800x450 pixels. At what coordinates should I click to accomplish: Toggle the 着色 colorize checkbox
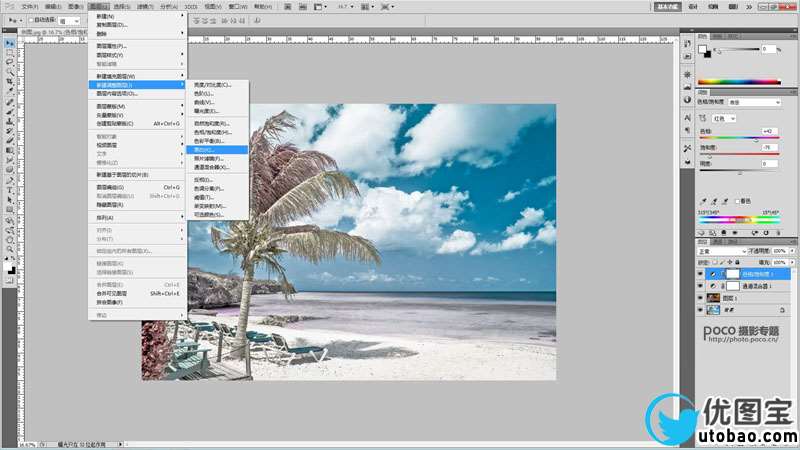tap(737, 202)
